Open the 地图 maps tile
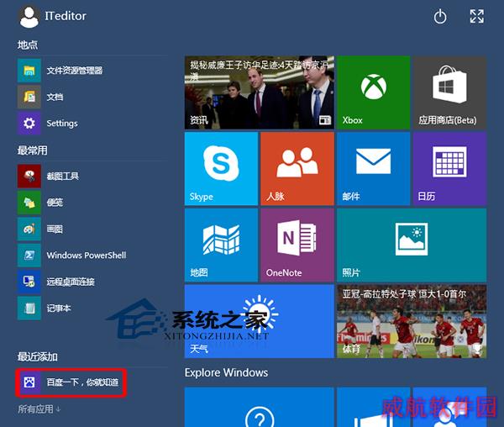The image size is (504, 427). click(221, 245)
